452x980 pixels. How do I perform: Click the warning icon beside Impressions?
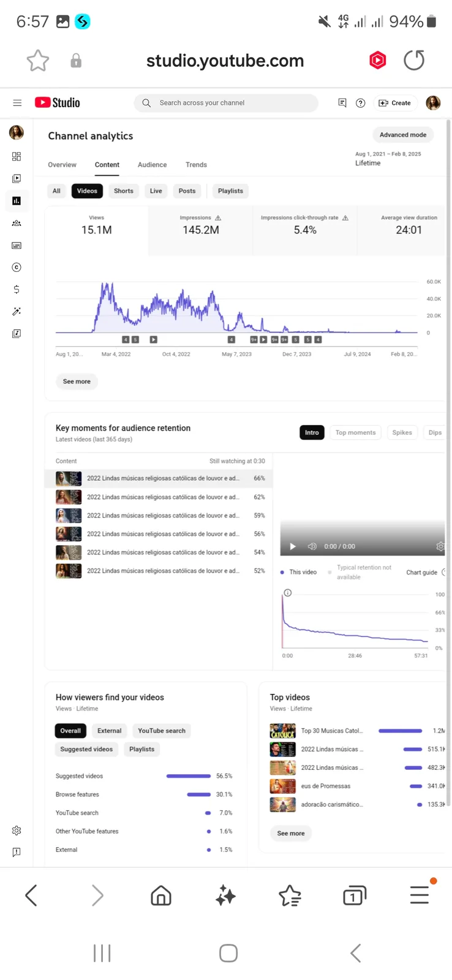pyautogui.click(x=218, y=218)
